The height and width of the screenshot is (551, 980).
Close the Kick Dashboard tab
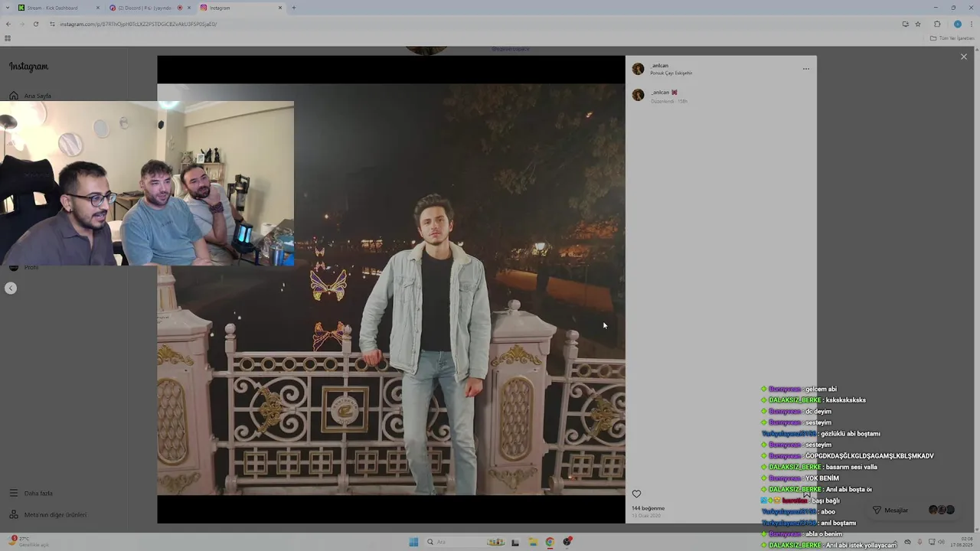tap(97, 8)
